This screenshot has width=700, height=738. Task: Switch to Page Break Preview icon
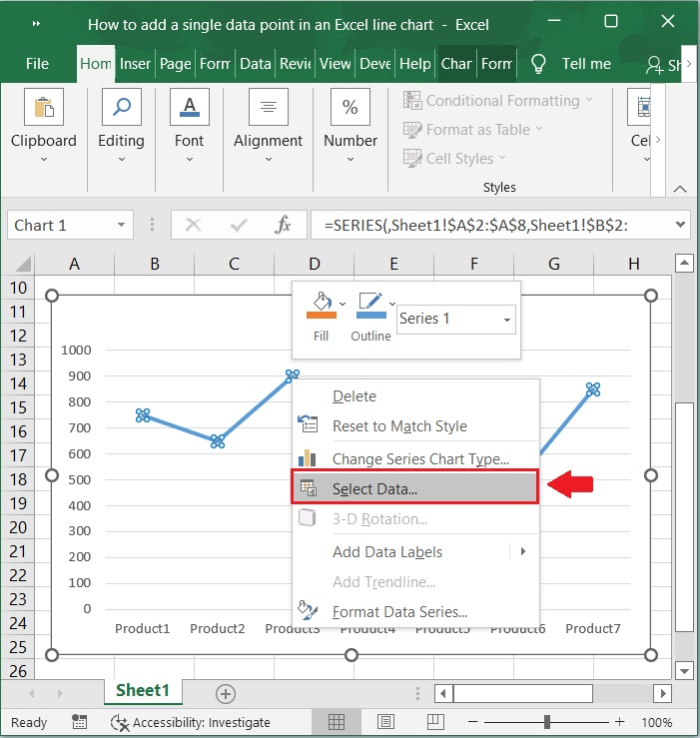point(435,722)
